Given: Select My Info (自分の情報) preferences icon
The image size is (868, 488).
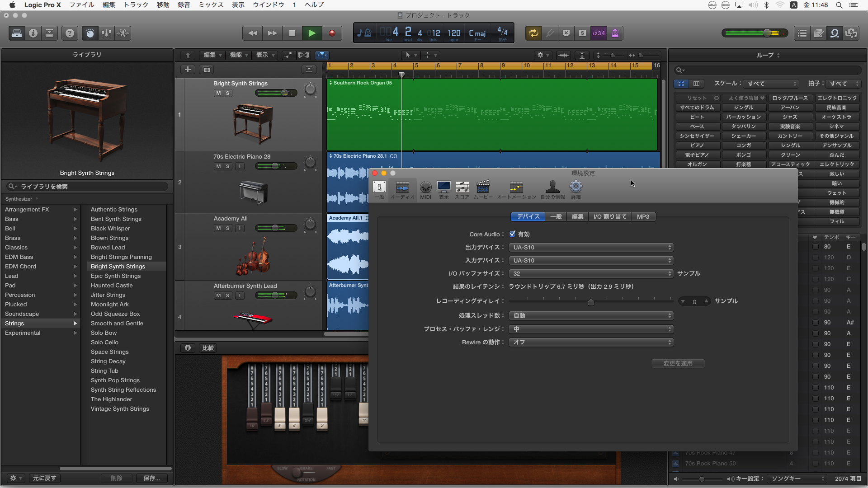Looking at the screenshot, I should 552,190.
